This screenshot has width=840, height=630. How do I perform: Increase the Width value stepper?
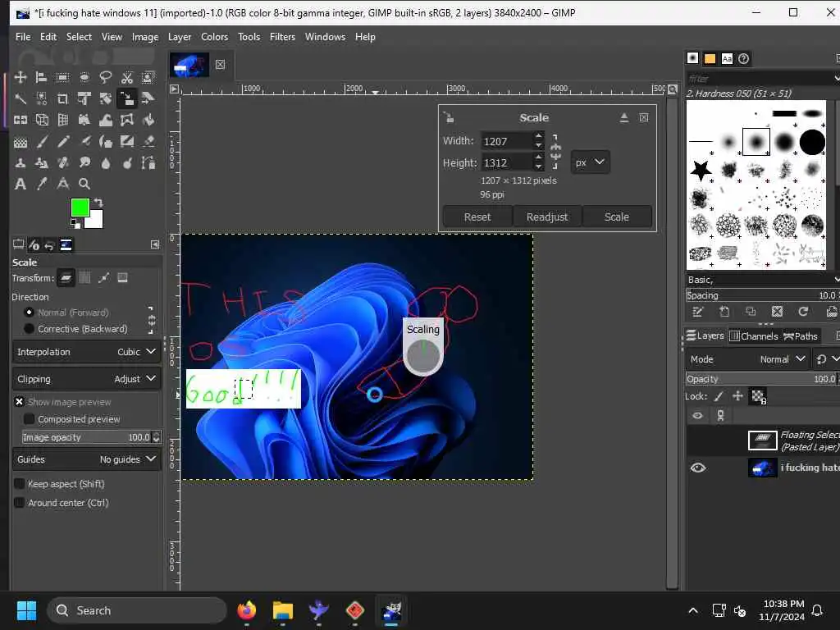(538, 136)
